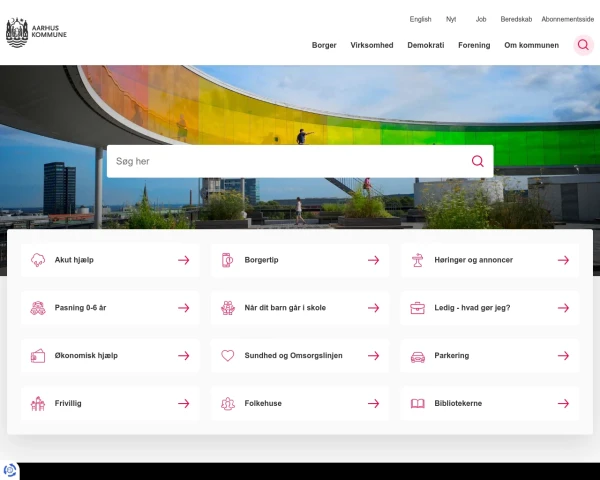Open the Beredskab link
Viewport: 600px width, 480px height.
[516, 19]
